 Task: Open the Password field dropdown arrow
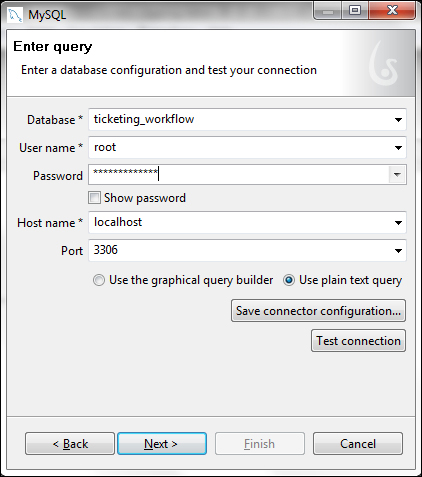click(x=397, y=174)
